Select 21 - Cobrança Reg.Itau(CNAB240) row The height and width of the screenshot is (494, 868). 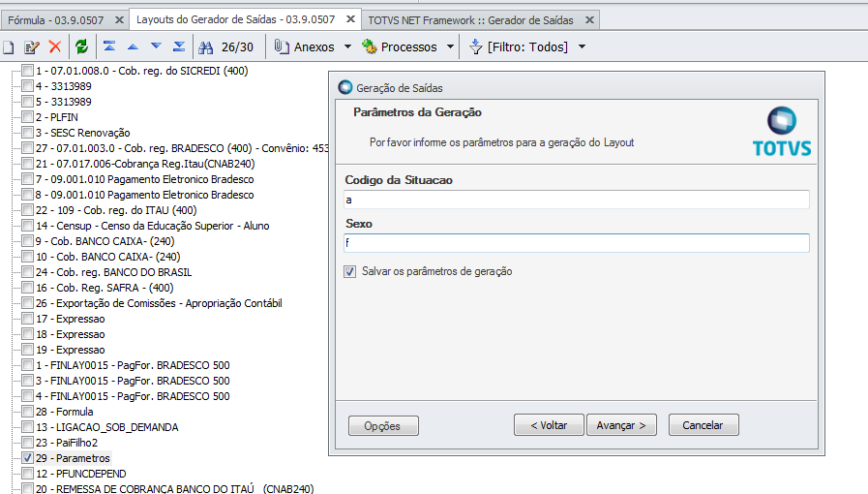point(145,164)
